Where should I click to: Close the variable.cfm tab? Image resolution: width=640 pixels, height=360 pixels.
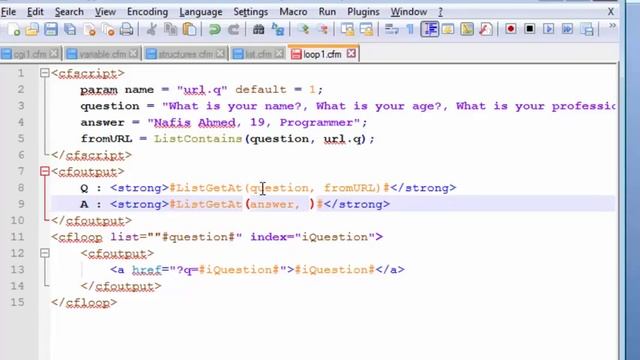pyautogui.click(x=133, y=53)
